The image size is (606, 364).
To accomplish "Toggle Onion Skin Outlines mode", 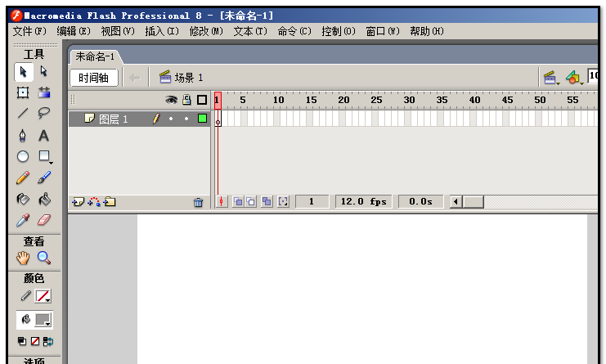I will [251, 201].
